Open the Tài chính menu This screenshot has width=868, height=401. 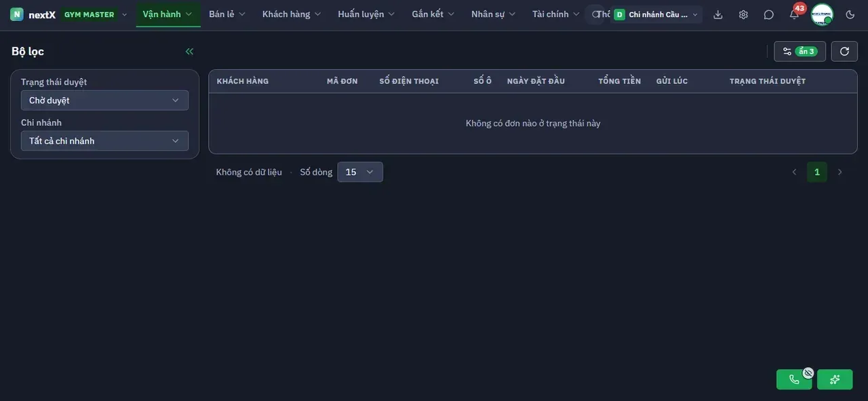pos(556,14)
